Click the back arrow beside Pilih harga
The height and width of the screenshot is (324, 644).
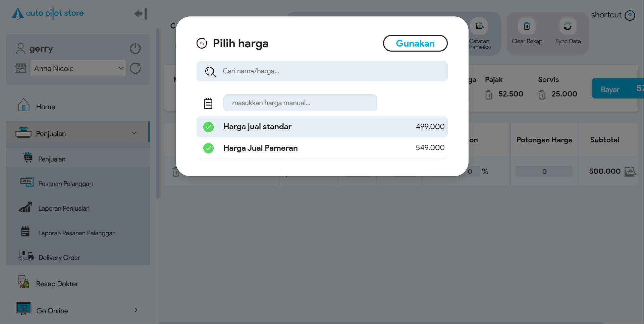pyautogui.click(x=202, y=43)
